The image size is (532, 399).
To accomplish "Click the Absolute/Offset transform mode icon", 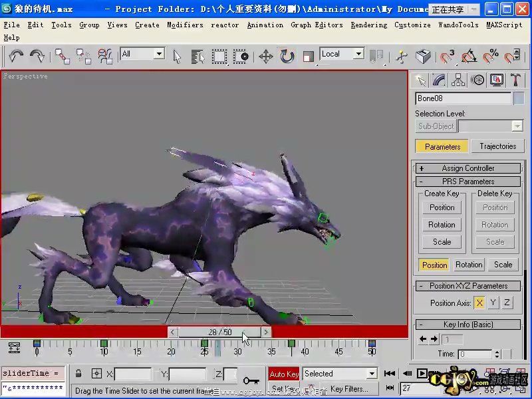I will (96, 374).
